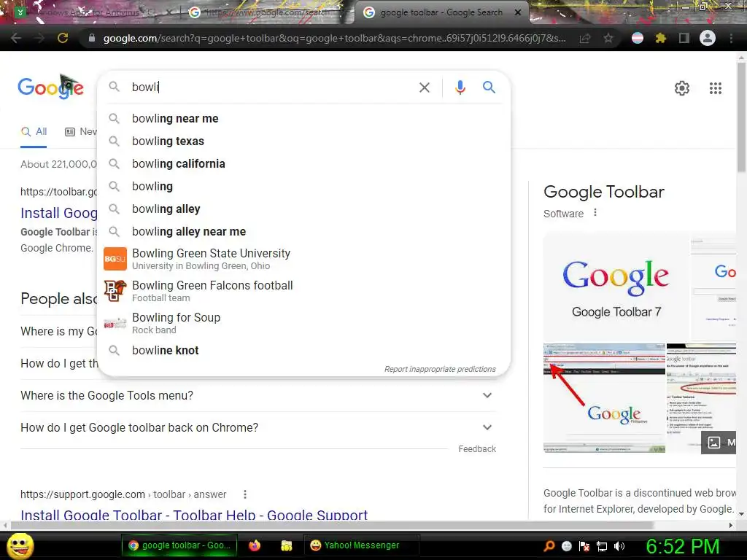The width and height of the screenshot is (747, 560).
Task: Select the 'All' search tab
Action: (34, 131)
